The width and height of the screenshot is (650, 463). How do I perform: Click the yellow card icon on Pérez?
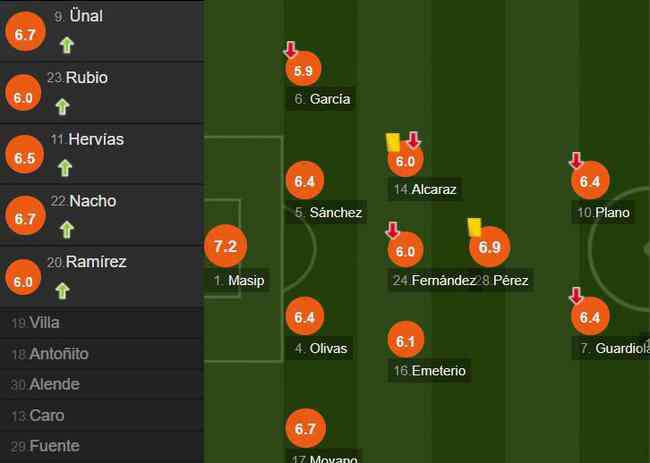pos(475,227)
